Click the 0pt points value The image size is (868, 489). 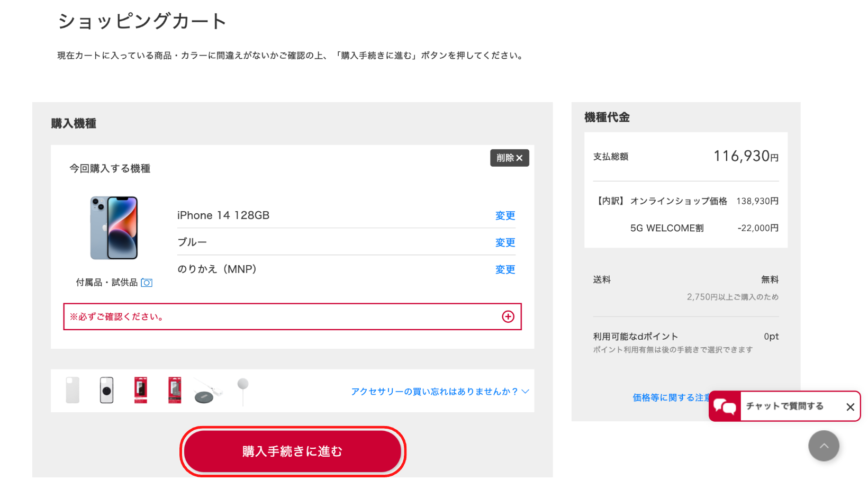point(771,337)
